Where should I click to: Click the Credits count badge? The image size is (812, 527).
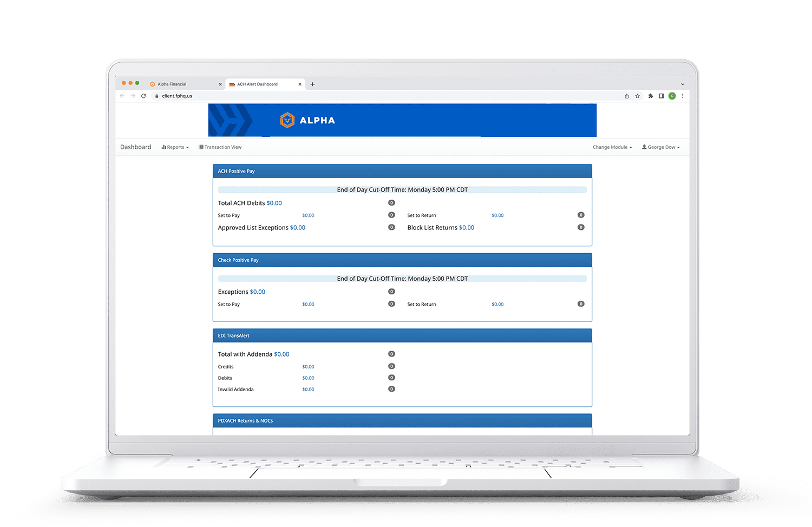(x=391, y=366)
